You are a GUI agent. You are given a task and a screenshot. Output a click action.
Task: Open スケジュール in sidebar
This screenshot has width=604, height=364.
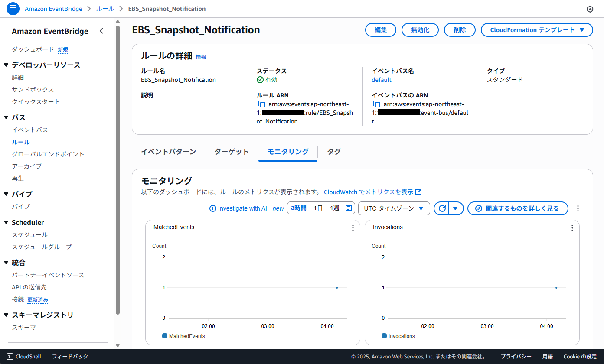click(x=30, y=235)
